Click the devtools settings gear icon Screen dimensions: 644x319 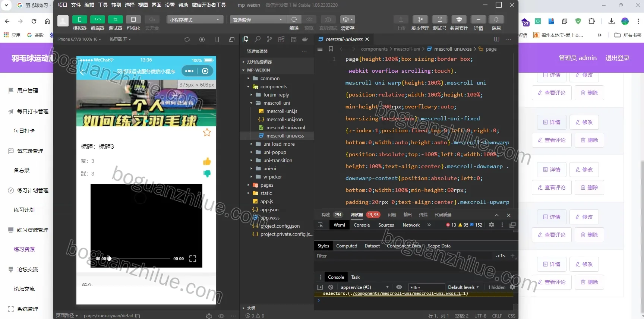(x=492, y=225)
